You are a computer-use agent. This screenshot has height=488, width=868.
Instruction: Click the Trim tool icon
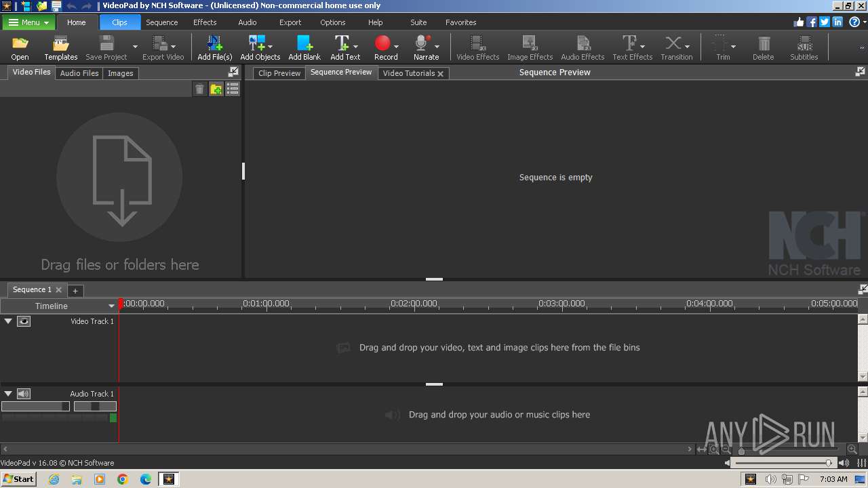pyautogui.click(x=719, y=44)
